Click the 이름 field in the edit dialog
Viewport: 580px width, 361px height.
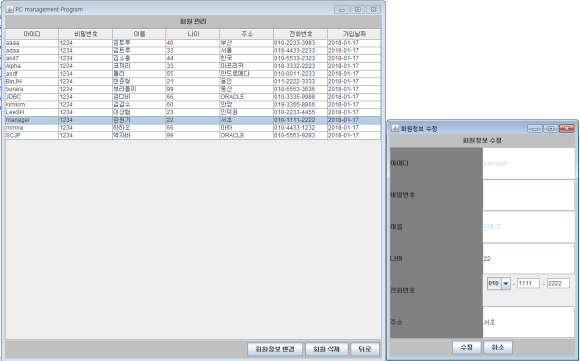coord(529,227)
